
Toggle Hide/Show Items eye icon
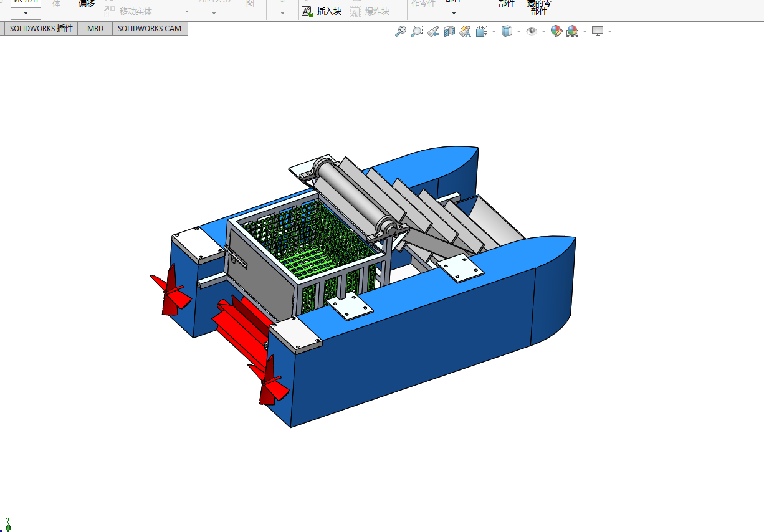tap(532, 31)
